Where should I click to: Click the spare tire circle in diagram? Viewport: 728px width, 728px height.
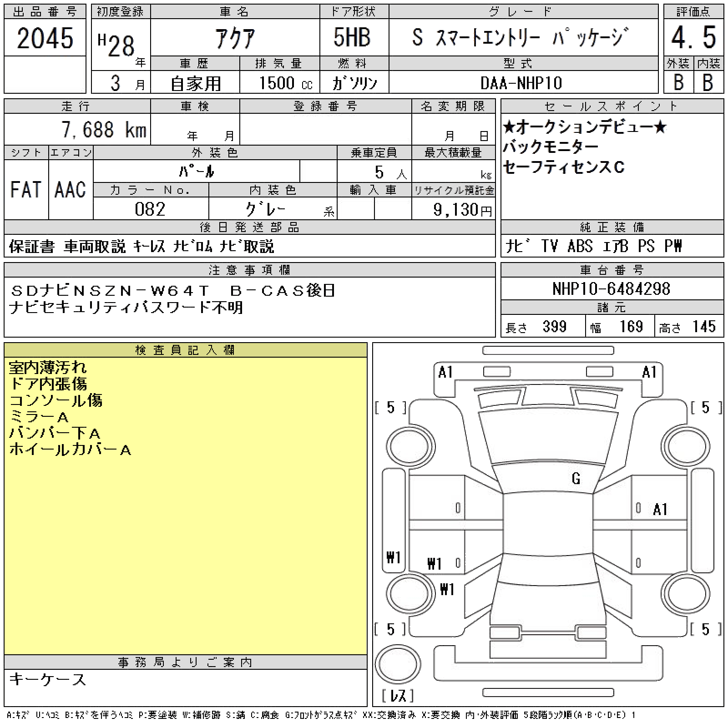pyautogui.click(x=397, y=664)
